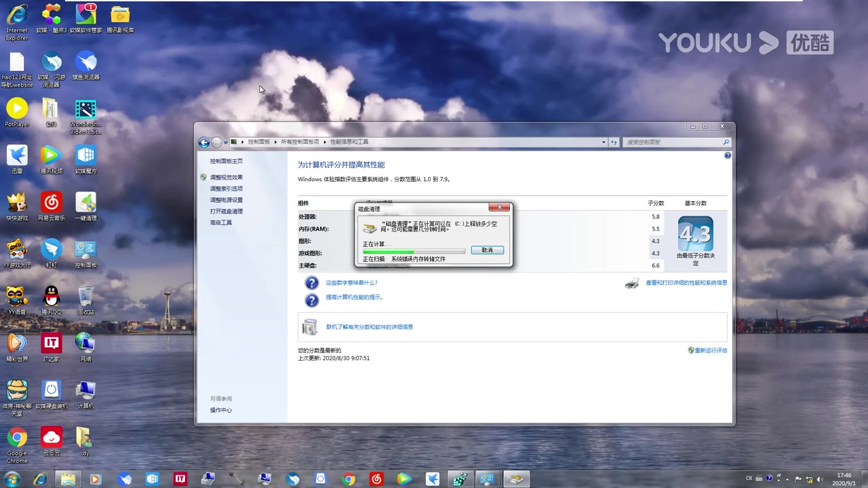Select the 网易云音乐 desktop icon
The image size is (868, 488).
click(52, 206)
